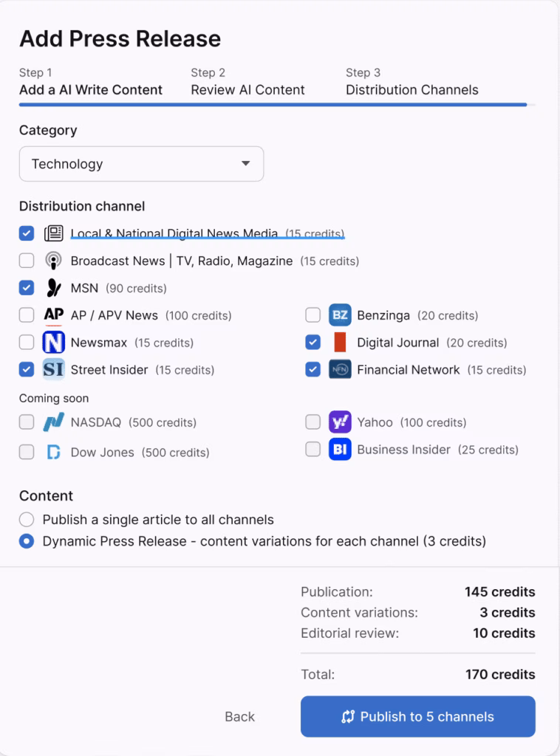Open the Category dropdown showing Technology
This screenshot has height=756, width=560.
click(141, 164)
